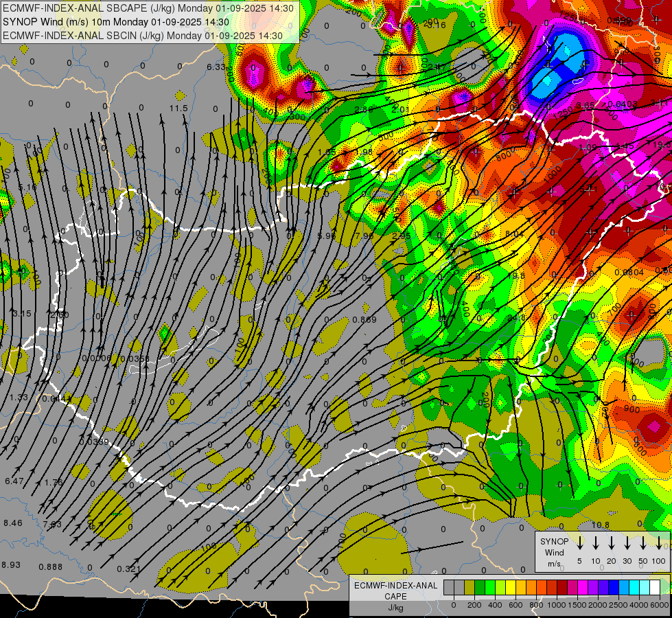This screenshot has width=672, height=618.
Task: Click the SBCAPE title line at top
Action: click(x=148, y=8)
